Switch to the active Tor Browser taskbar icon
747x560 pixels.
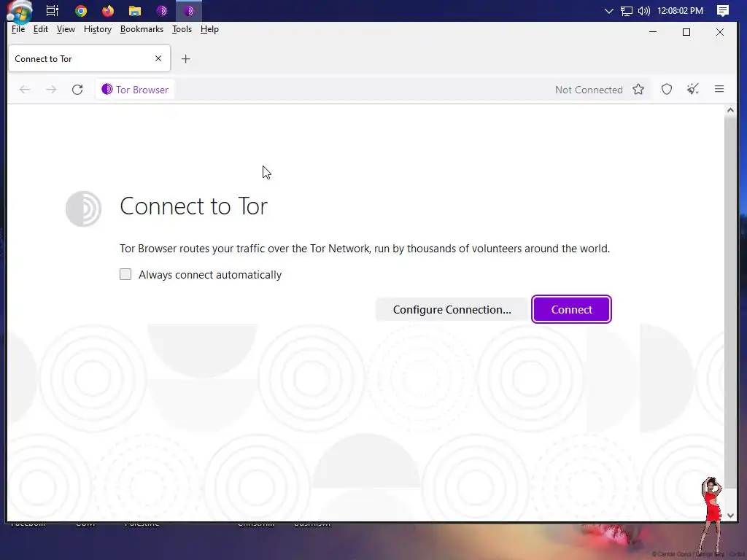coord(189,10)
